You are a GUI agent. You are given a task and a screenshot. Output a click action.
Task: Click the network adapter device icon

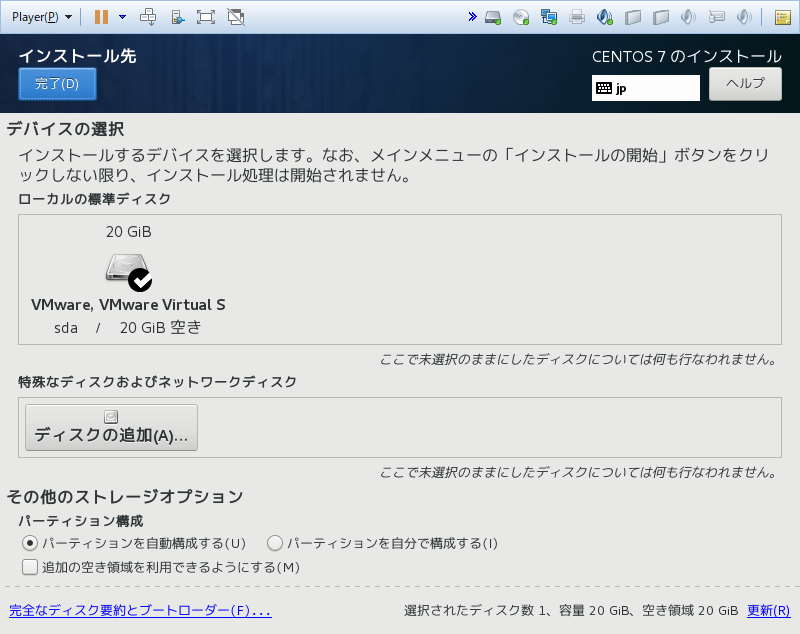[x=549, y=17]
